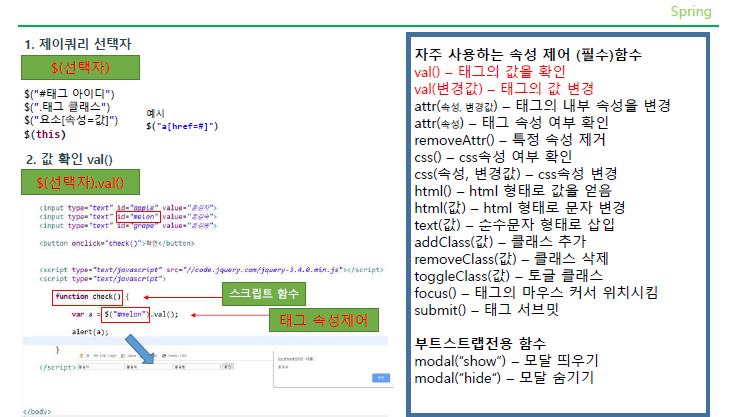Click heading '2. 값 확인 val()'
The width and height of the screenshot is (729, 417).
click(69, 159)
